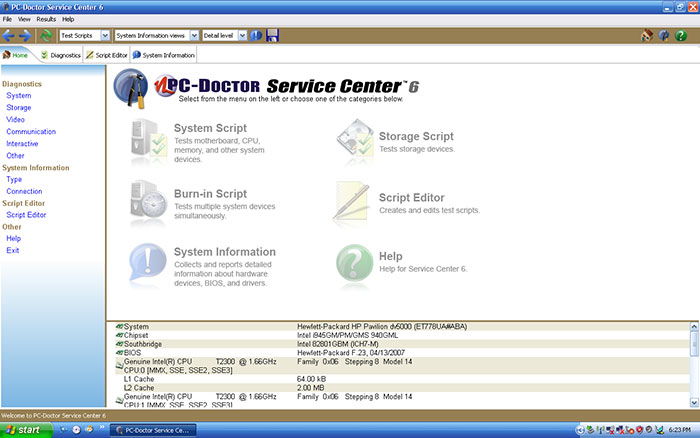
Task: Click the large green Help question icon
Action: pyautogui.click(x=354, y=263)
